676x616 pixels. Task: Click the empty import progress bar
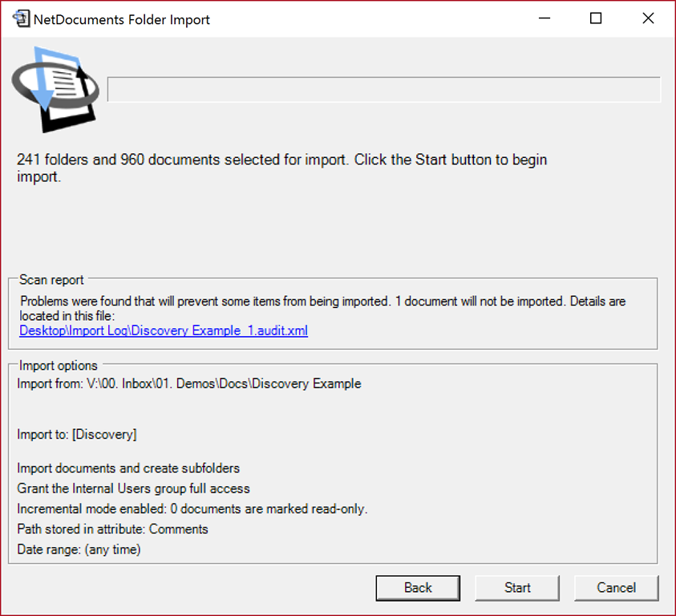pos(383,90)
